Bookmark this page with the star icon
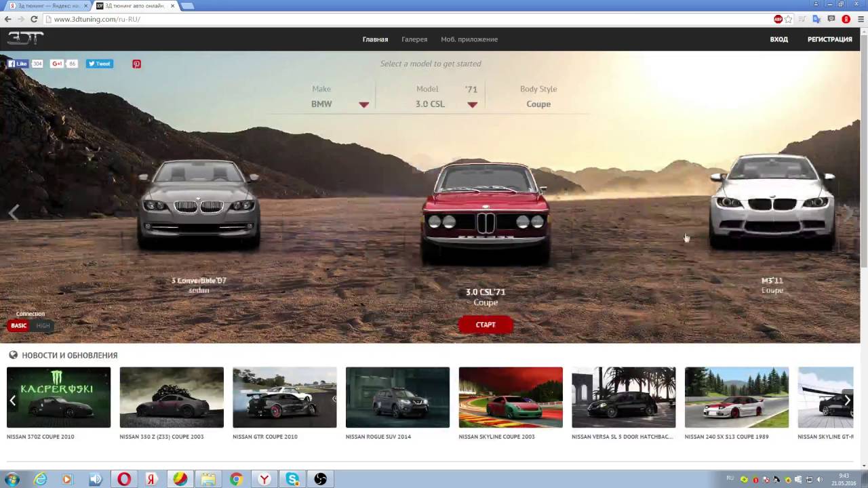868x488 pixels. click(x=788, y=19)
